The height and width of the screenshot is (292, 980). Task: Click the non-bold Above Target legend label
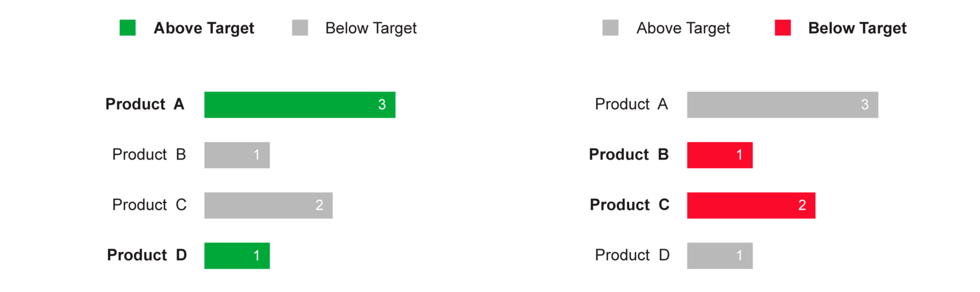[683, 28]
